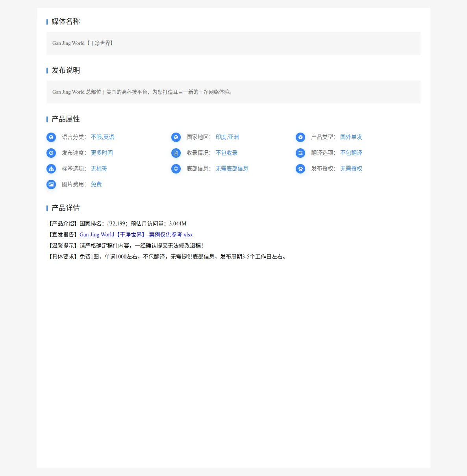Click the 无需底部信息 value
The width and height of the screenshot is (467, 476).
click(232, 169)
